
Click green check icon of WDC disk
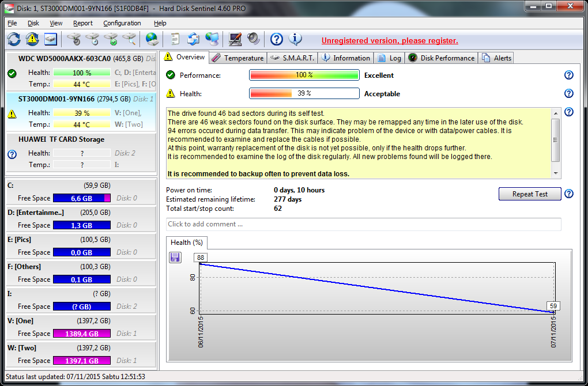(12, 73)
